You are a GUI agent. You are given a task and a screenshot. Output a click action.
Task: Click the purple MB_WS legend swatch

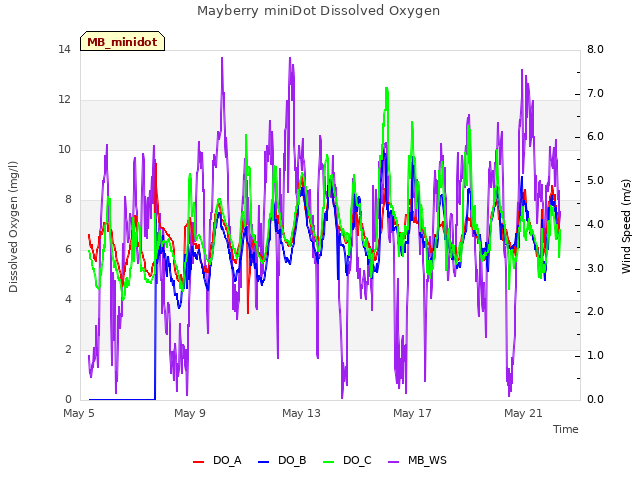pyautogui.click(x=393, y=462)
